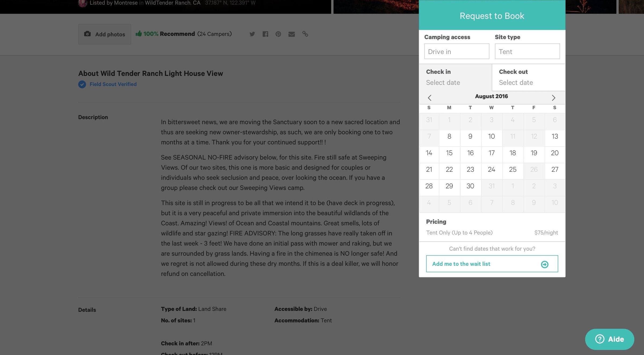Open the Field Scout Verified link

(113, 84)
